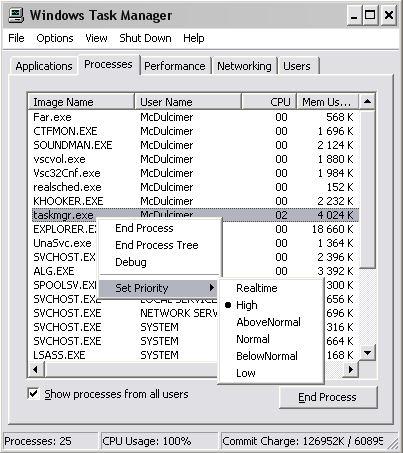The image size is (403, 453).
Task: Select the EXPLORER.EXE process
Action: pyautogui.click(x=64, y=229)
